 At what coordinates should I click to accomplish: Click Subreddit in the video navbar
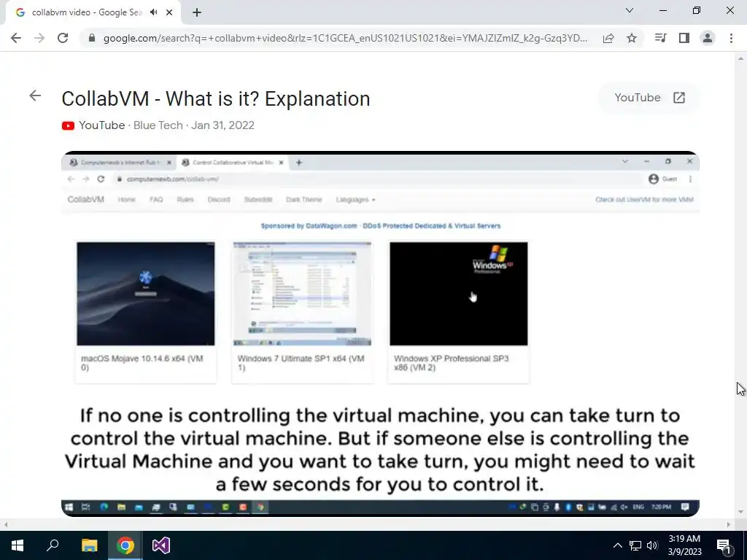click(258, 200)
